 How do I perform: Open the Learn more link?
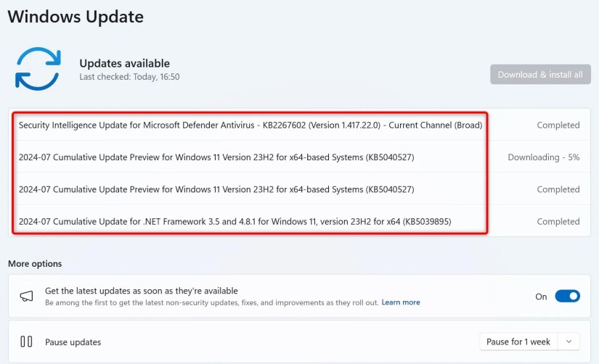[x=401, y=302]
